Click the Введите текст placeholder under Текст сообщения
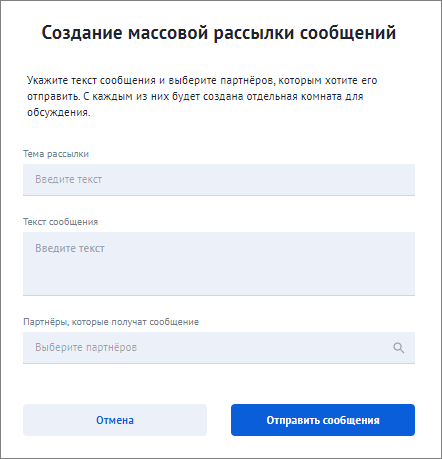This screenshot has height=459, width=442. coord(70,248)
